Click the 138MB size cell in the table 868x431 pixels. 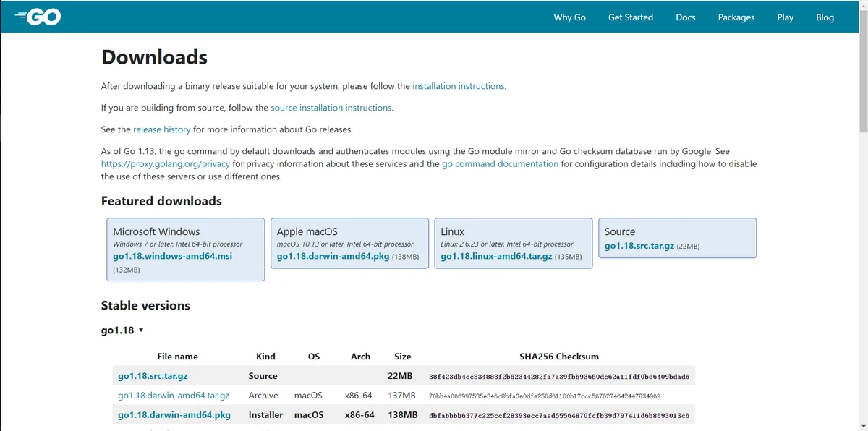pos(403,415)
